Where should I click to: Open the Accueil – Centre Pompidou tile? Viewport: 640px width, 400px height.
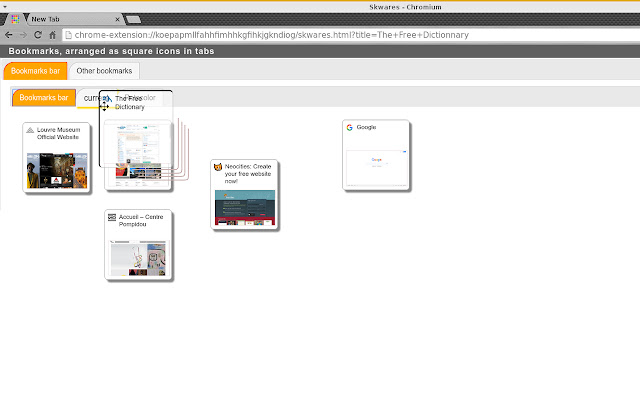(138, 245)
